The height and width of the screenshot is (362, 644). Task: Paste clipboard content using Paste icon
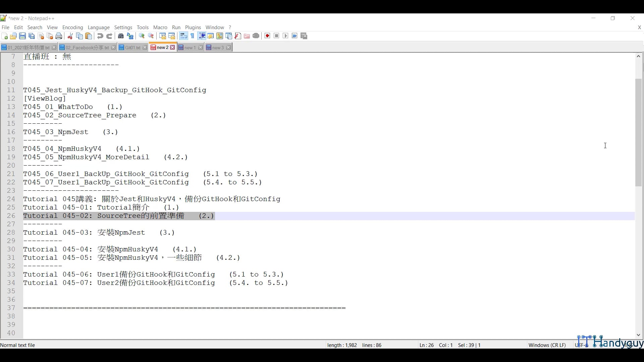[89, 36]
